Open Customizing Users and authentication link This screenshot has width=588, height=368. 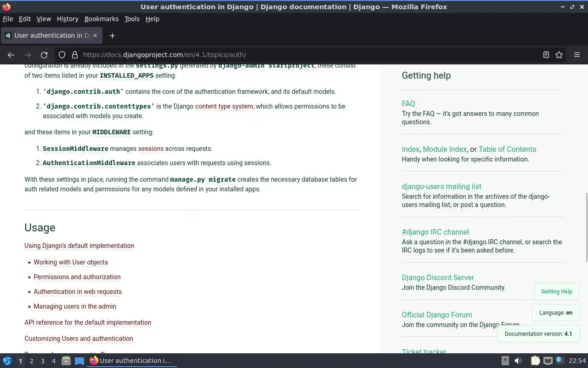click(x=79, y=339)
